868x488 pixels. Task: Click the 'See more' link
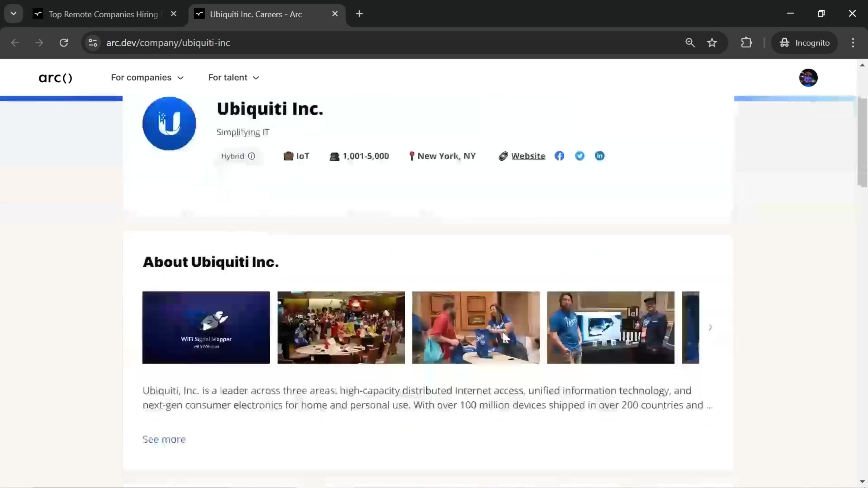pyautogui.click(x=164, y=439)
